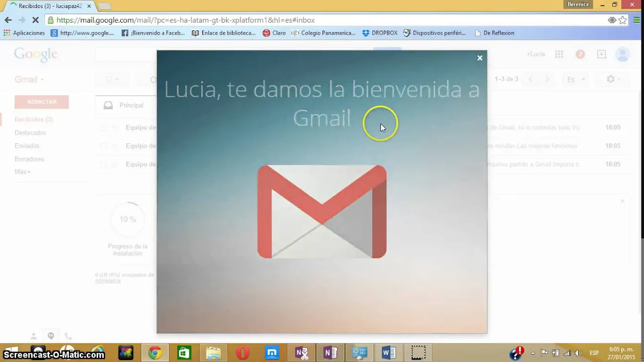Go to newer messages page arrow
The image size is (644, 362).
530,79
